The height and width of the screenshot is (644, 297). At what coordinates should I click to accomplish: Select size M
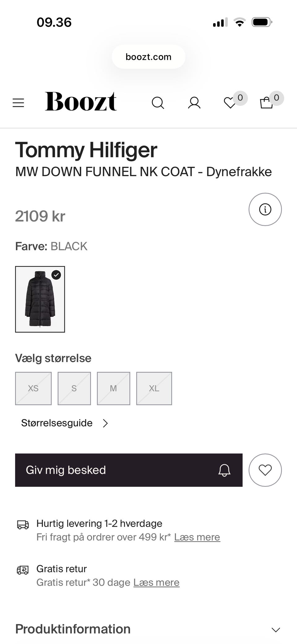click(114, 388)
